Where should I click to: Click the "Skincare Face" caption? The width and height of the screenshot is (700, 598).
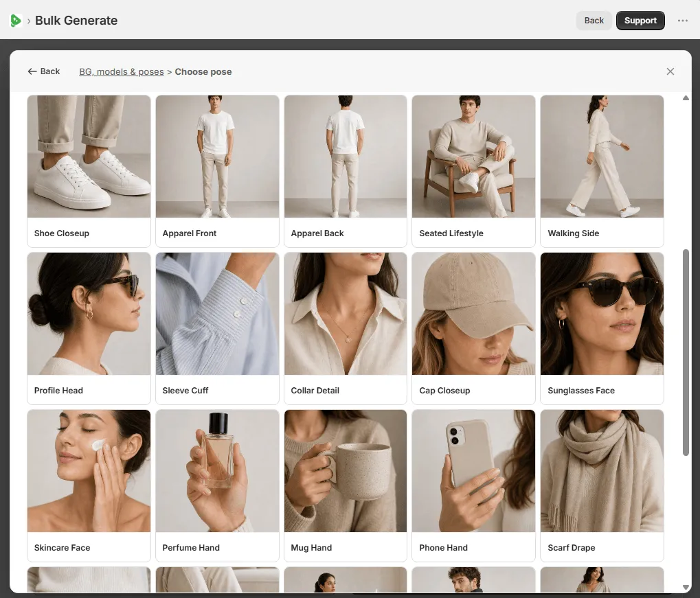click(x=62, y=547)
